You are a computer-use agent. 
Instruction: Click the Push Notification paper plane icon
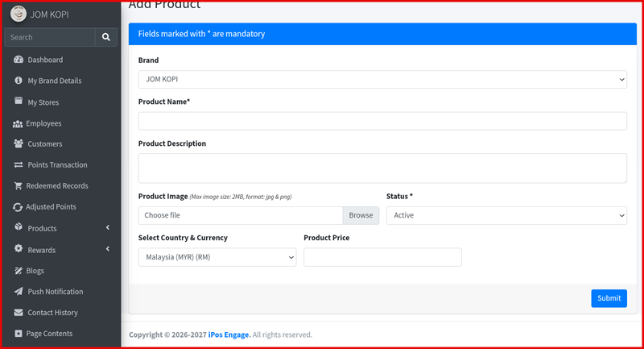point(19,292)
